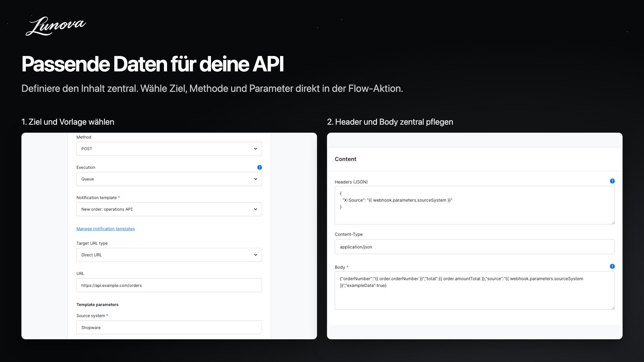The image size is (644, 362).
Task: Expand the Target URL type dropdown
Action: (169, 255)
